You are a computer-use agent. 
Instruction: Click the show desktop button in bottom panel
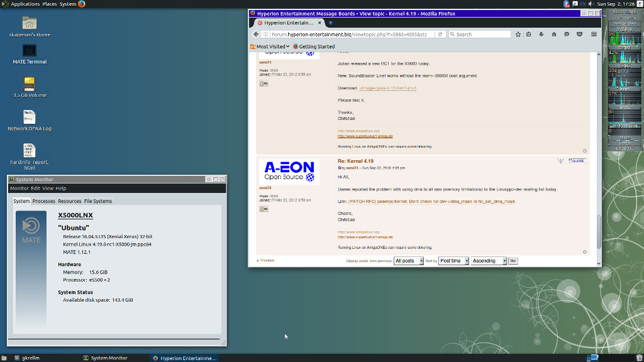[x=4, y=358]
